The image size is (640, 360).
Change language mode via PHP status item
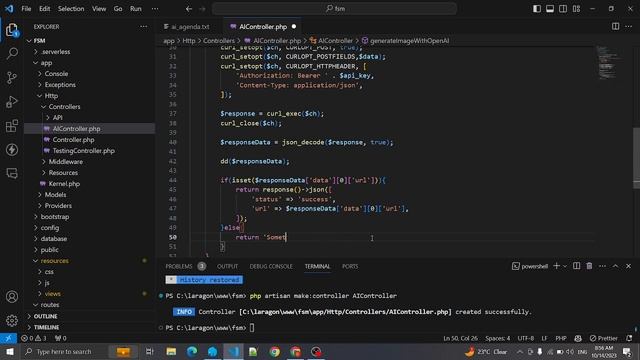561,338
